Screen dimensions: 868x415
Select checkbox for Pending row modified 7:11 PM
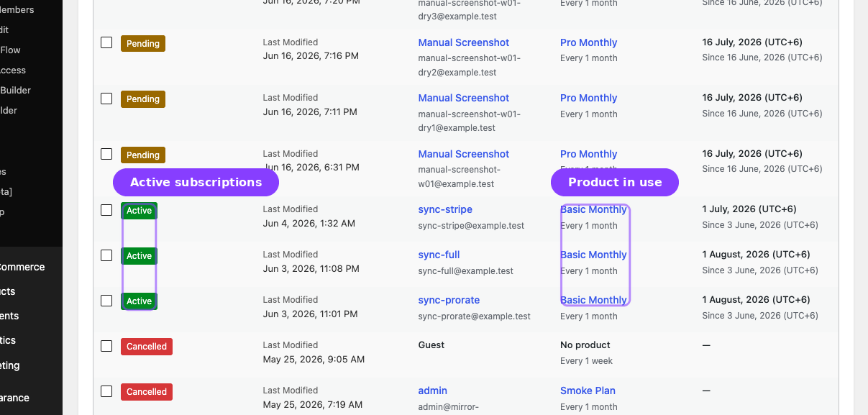(x=106, y=98)
